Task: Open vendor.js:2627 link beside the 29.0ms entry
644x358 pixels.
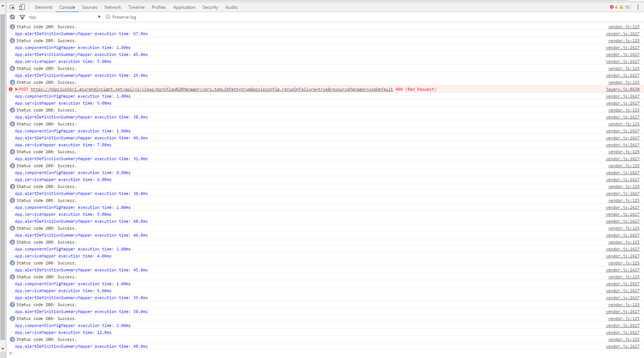Action: pos(623,75)
